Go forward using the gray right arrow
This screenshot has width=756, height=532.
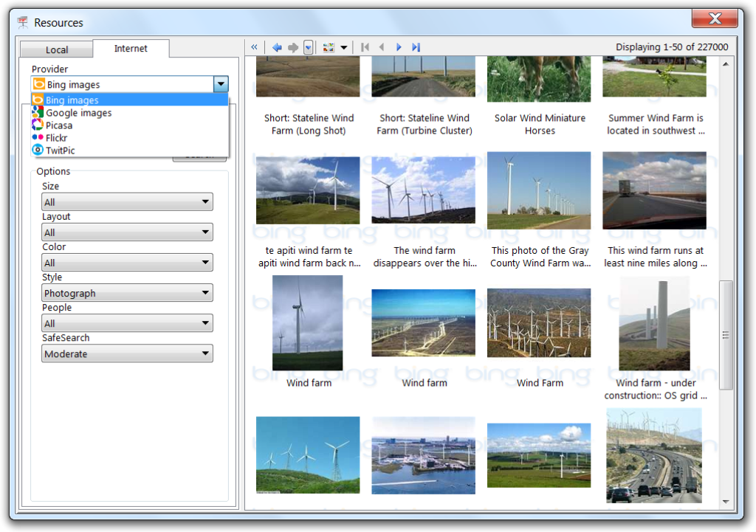pos(292,47)
